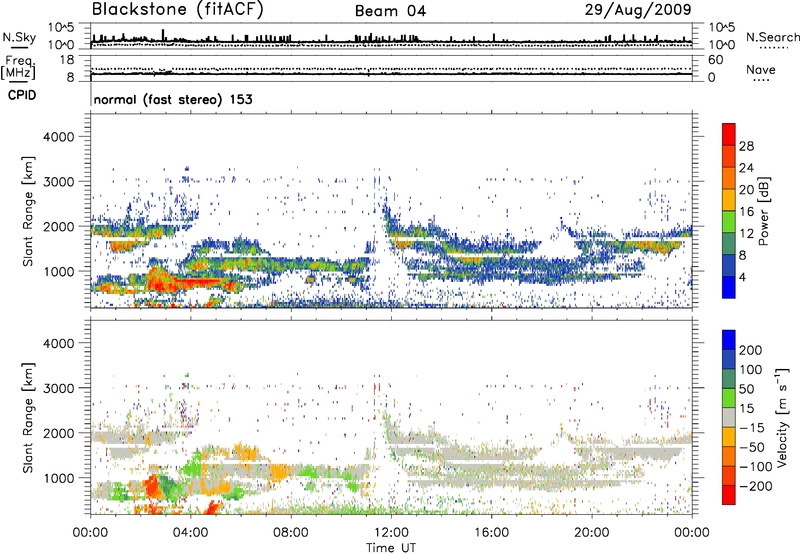Click the 'Nave' legend label

point(761,70)
